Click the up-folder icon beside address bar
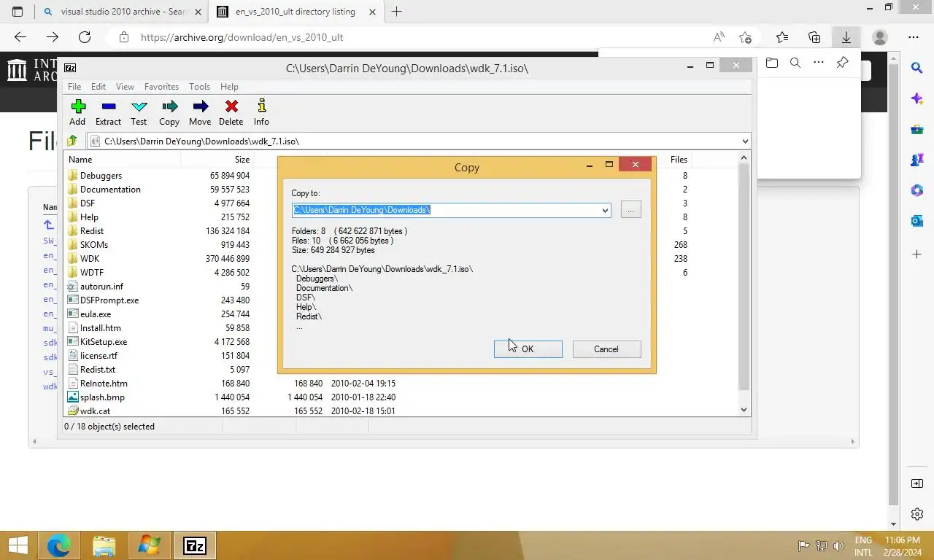 [72, 141]
